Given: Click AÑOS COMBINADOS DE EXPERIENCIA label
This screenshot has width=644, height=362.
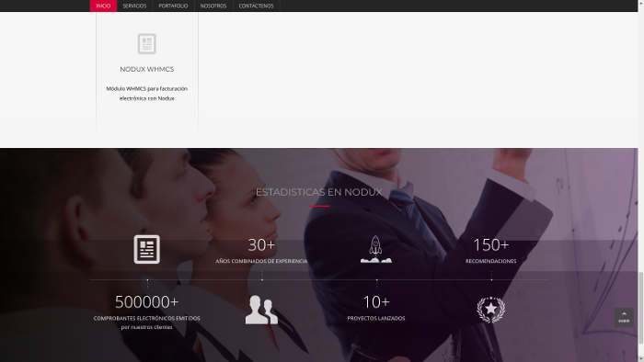Looking at the screenshot, I should (x=261, y=261).
